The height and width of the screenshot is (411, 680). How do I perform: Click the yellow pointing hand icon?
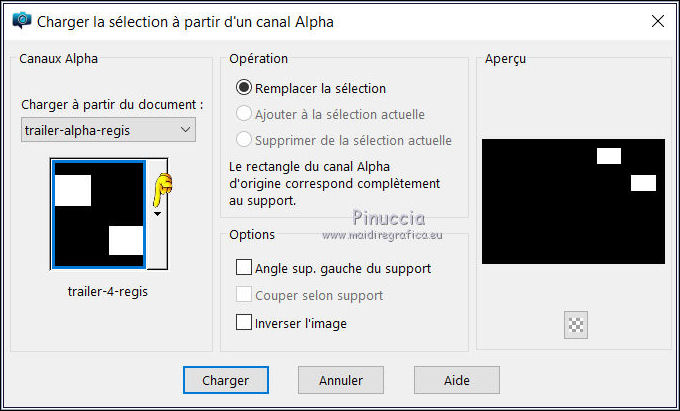pos(162,185)
